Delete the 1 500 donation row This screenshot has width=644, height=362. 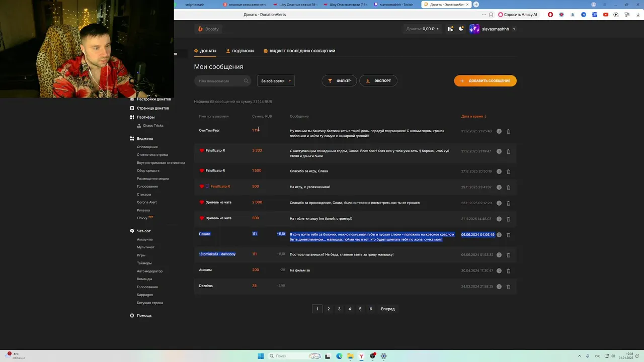(508, 171)
